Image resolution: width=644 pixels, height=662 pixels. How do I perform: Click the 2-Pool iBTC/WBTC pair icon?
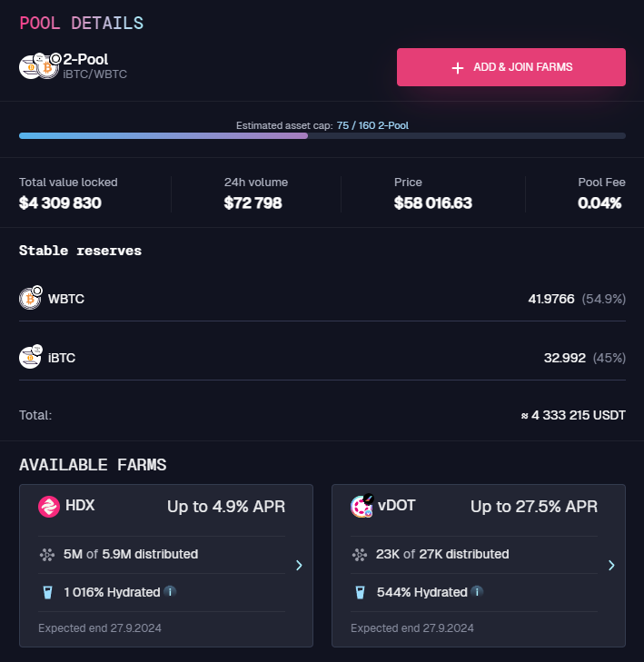pyautogui.click(x=39, y=66)
